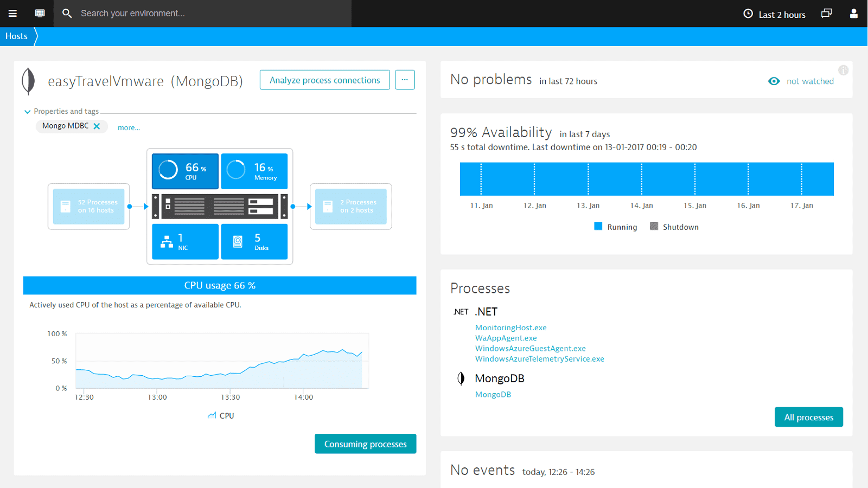Click the MongoDB leaf icon in Processes
Screen dimensions: 868x488
click(461, 378)
